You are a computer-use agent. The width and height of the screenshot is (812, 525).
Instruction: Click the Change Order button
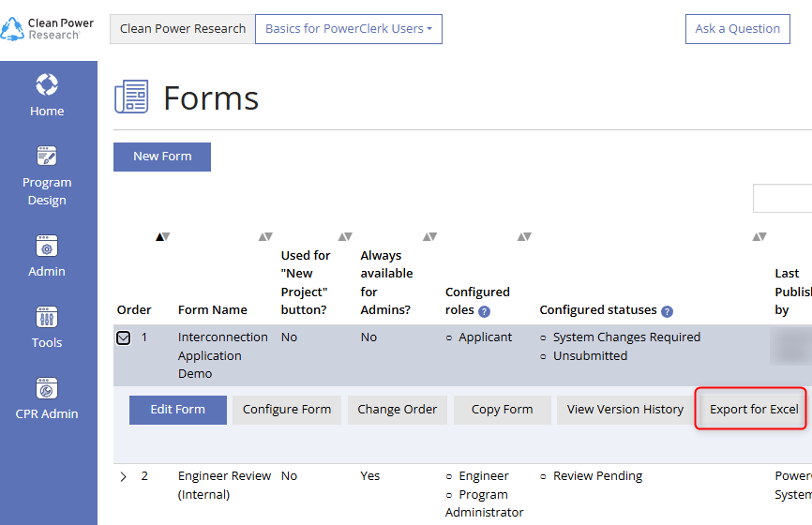pyautogui.click(x=398, y=410)
